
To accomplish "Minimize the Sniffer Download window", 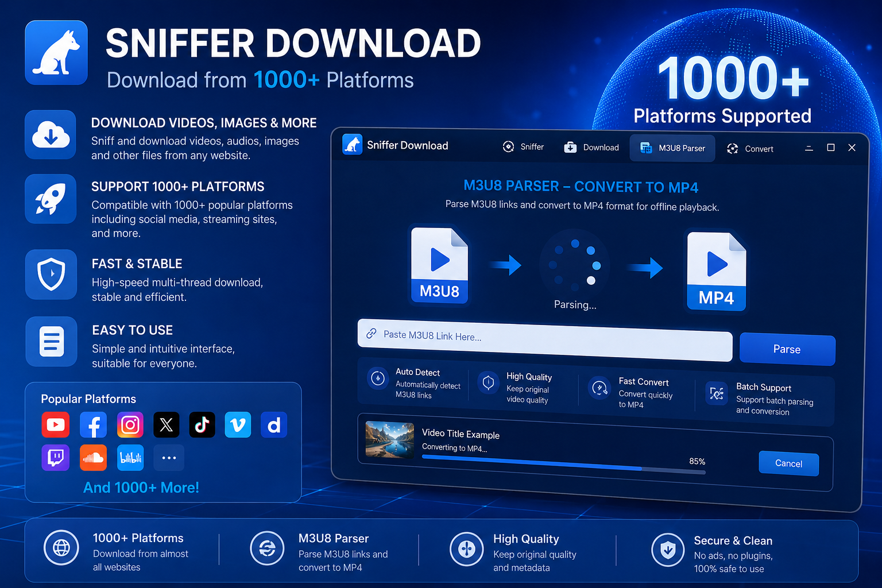I will coord(809,148).
